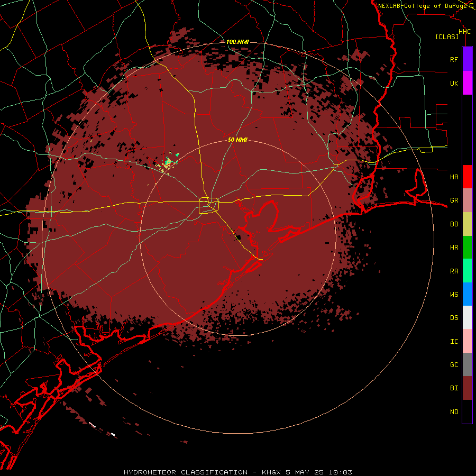Click the BI legend label
Image resolution: width=476 pixels, height=476 pixels.
coord(454,388)
